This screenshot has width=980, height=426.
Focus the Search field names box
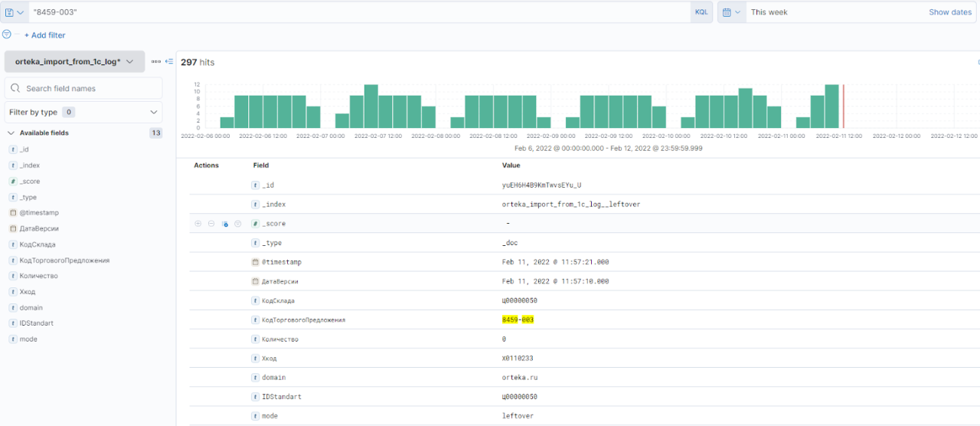(83, 88)
